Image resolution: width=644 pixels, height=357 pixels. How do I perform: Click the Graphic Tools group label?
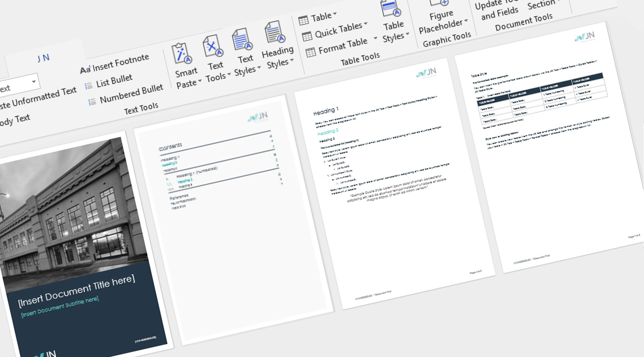tap(447, 40)
